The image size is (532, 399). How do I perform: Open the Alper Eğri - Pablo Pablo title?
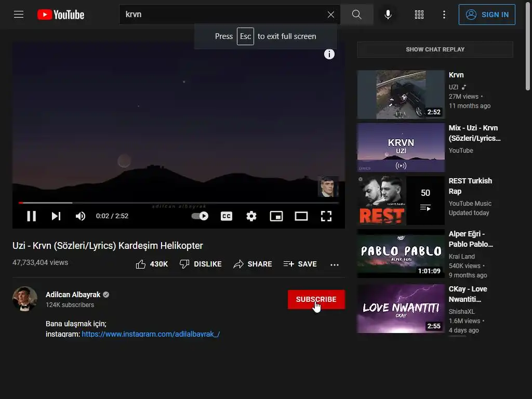click(471, 239)
